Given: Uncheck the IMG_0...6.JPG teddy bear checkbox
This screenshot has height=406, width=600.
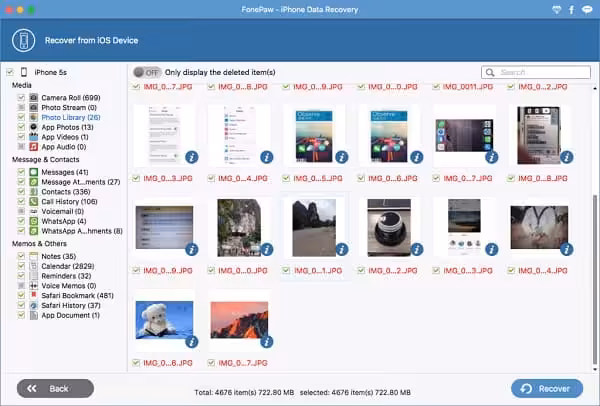Looking at the screenshot, I should click(136, 363).
